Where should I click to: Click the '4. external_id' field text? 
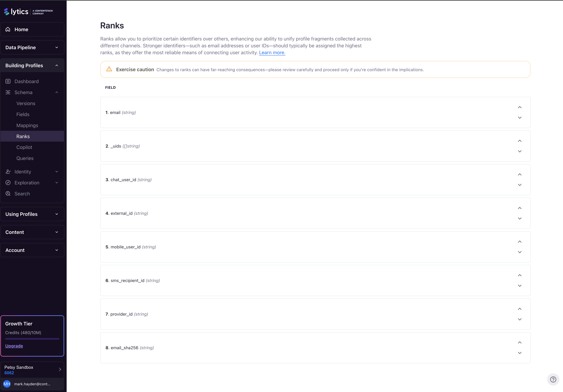[119, 213]
